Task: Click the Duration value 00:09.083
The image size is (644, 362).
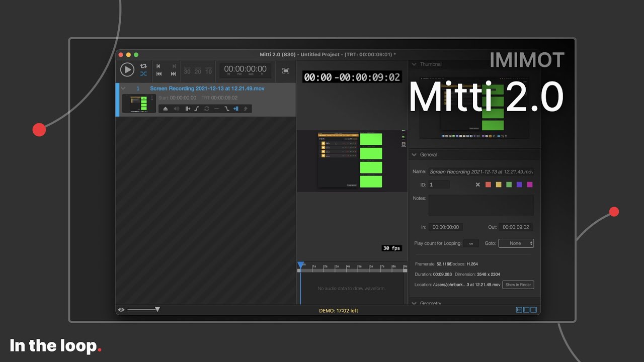Action: pos(443,275)
